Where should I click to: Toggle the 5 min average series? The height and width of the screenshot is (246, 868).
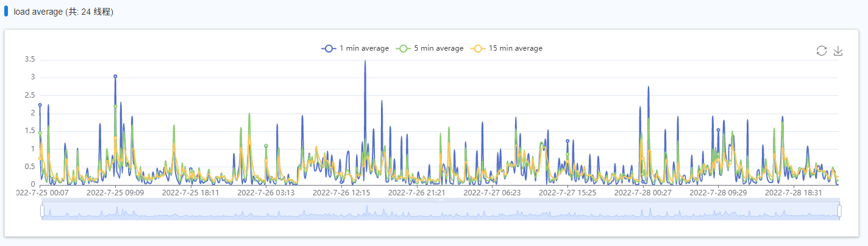tap(430, 48)
